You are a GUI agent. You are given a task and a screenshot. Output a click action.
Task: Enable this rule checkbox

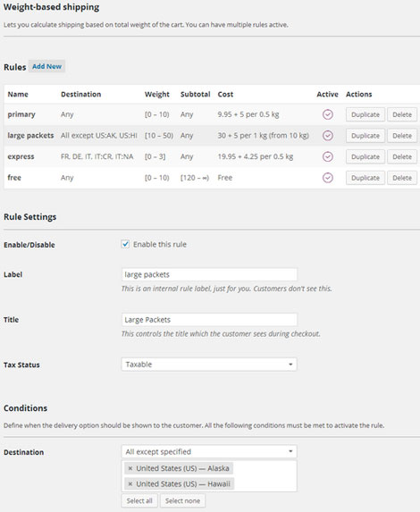coord(125,244)
